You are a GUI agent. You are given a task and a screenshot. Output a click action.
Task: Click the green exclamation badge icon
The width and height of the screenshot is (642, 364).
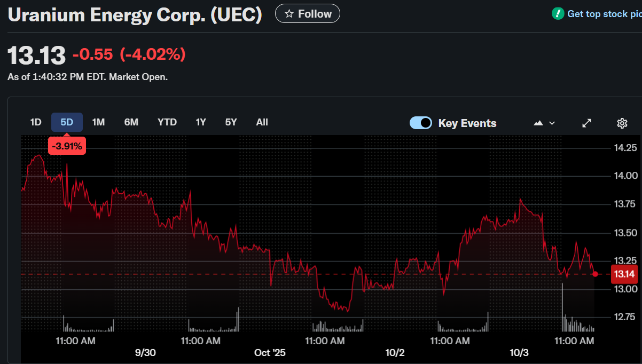[558, 14]
